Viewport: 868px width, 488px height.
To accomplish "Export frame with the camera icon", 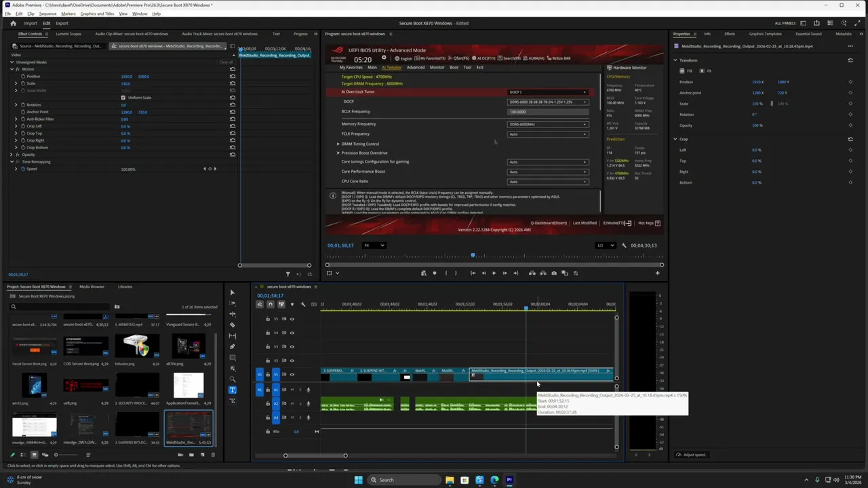I will coord(554,273).
